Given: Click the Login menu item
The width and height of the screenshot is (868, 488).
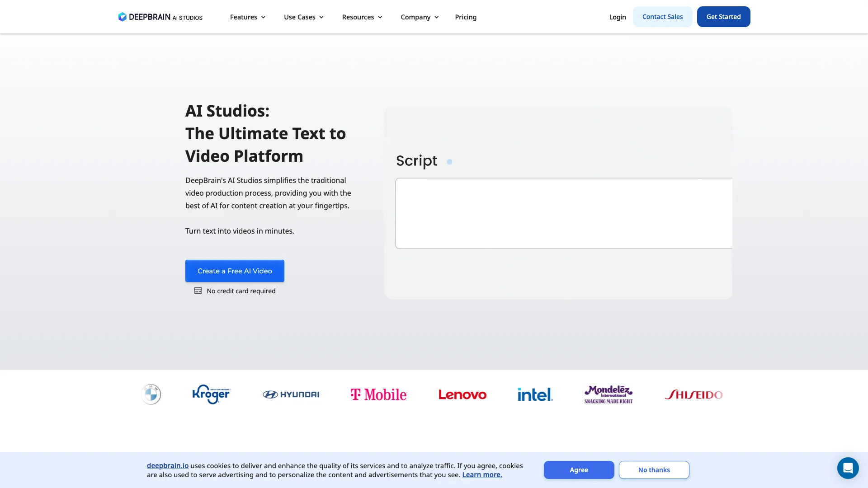Looking at the screenshot, I should coord(618,16).
